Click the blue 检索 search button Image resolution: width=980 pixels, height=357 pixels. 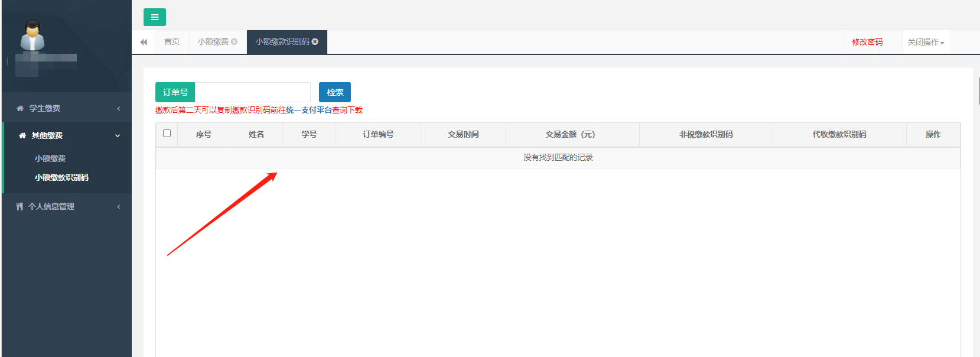point(335,92)
